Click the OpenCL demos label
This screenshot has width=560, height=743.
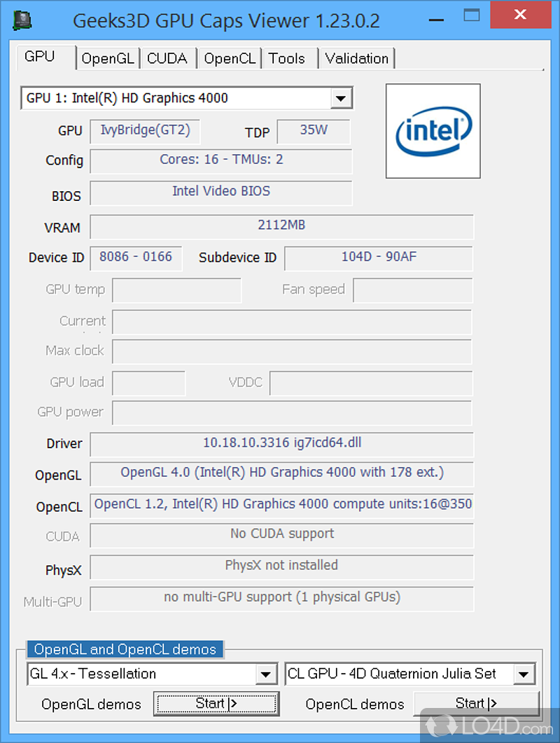(355, 704)
